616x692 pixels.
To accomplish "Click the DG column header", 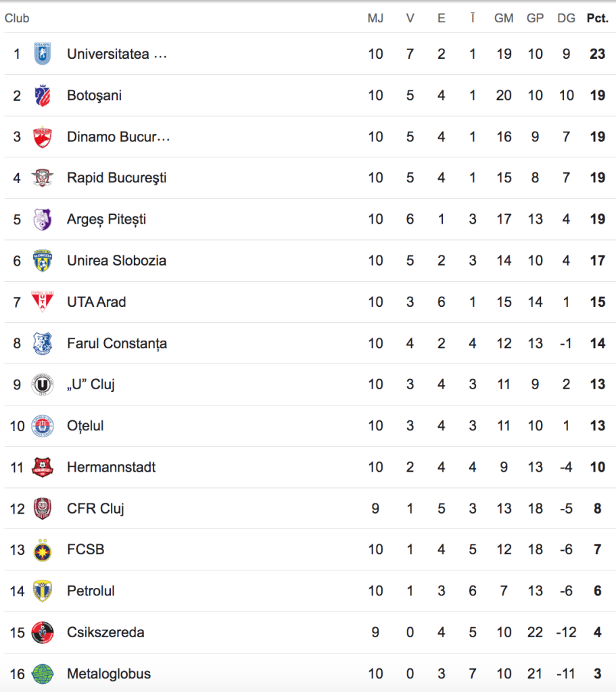I will point(566,18).
